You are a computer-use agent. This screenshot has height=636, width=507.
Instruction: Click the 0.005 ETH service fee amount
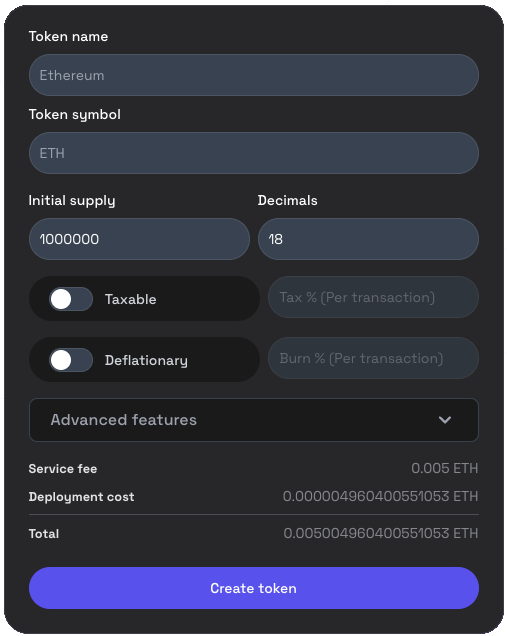445,468
